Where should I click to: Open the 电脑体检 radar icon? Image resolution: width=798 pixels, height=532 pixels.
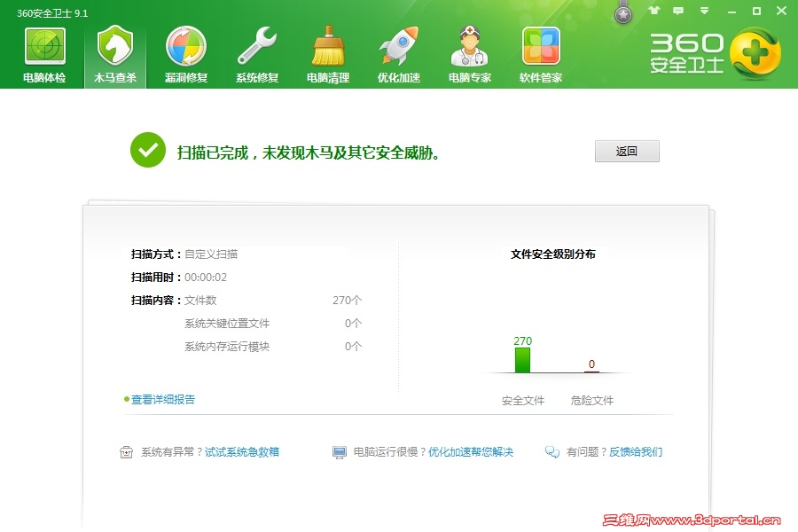tap(45, 46)
